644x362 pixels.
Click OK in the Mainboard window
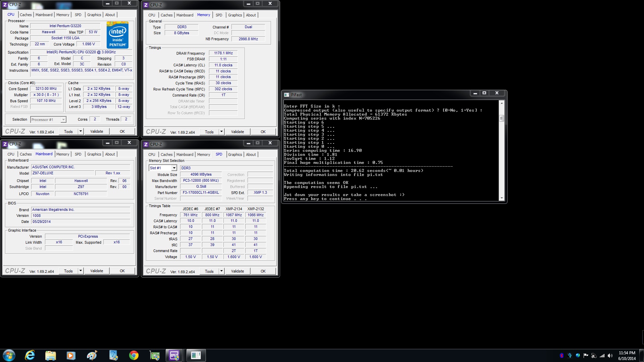click(x=122, y=271)
